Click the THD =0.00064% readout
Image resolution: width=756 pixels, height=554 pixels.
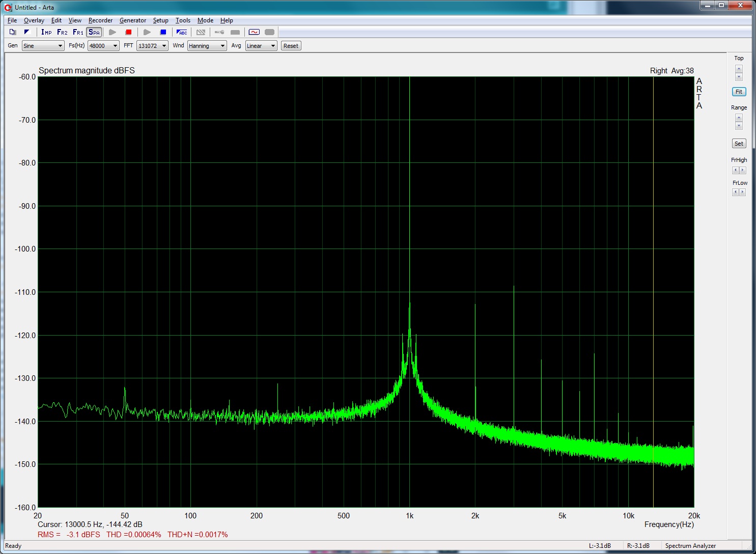[x=133, y=535]
